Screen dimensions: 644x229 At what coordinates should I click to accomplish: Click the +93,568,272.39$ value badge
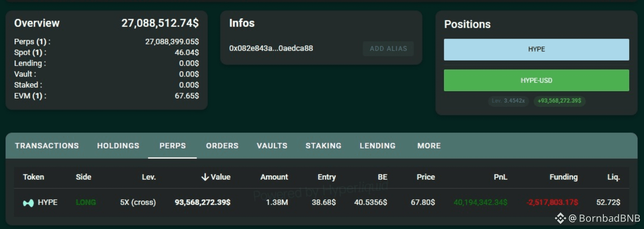point(559,101)
